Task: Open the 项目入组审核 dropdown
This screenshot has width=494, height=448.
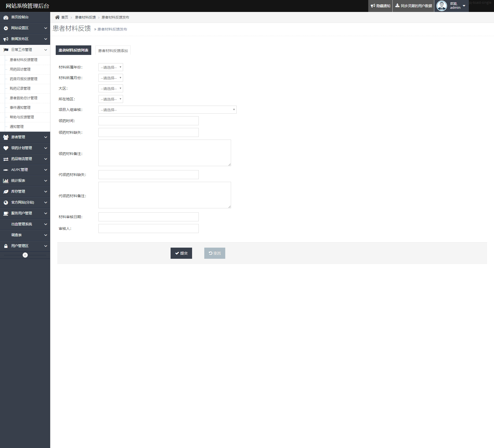Action: pos(167,110)
